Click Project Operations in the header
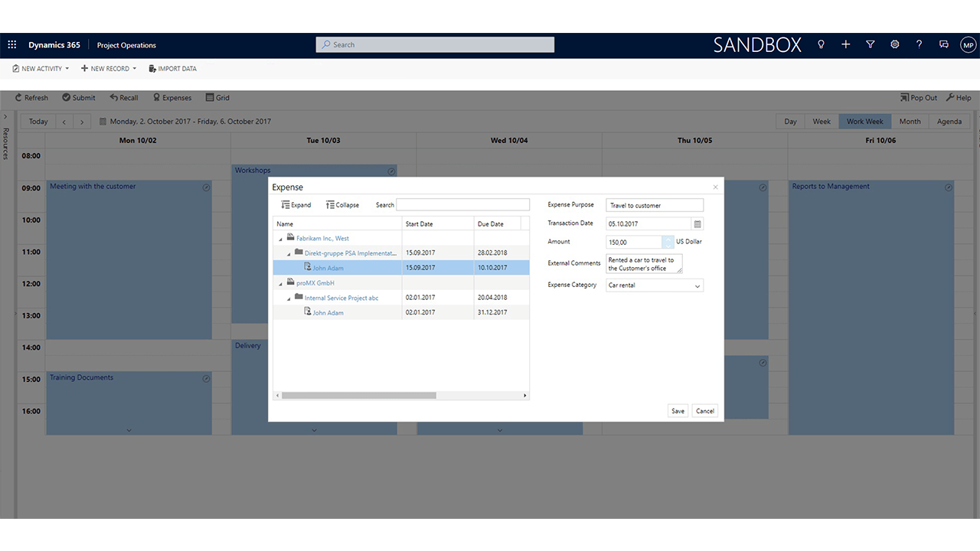Viewport: 980px width, 551px height. [126, 45]
